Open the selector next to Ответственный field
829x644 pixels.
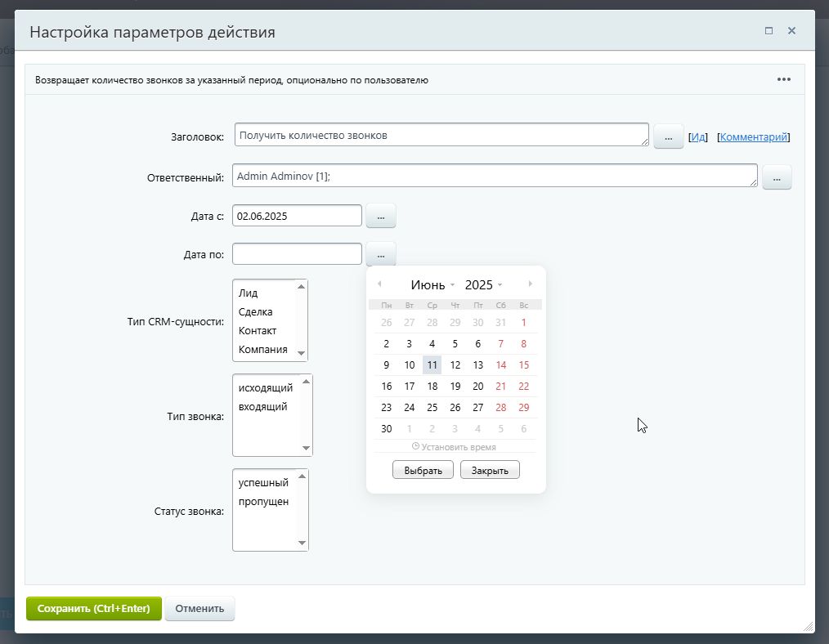click(x=777, y=177)
